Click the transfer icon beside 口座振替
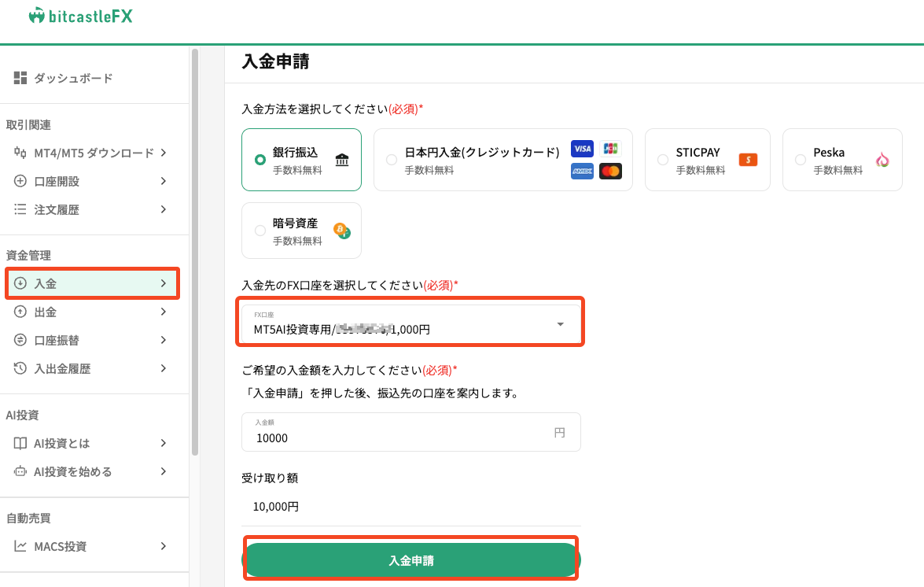This screenshot has width=924, height=587. coord(20,340)
